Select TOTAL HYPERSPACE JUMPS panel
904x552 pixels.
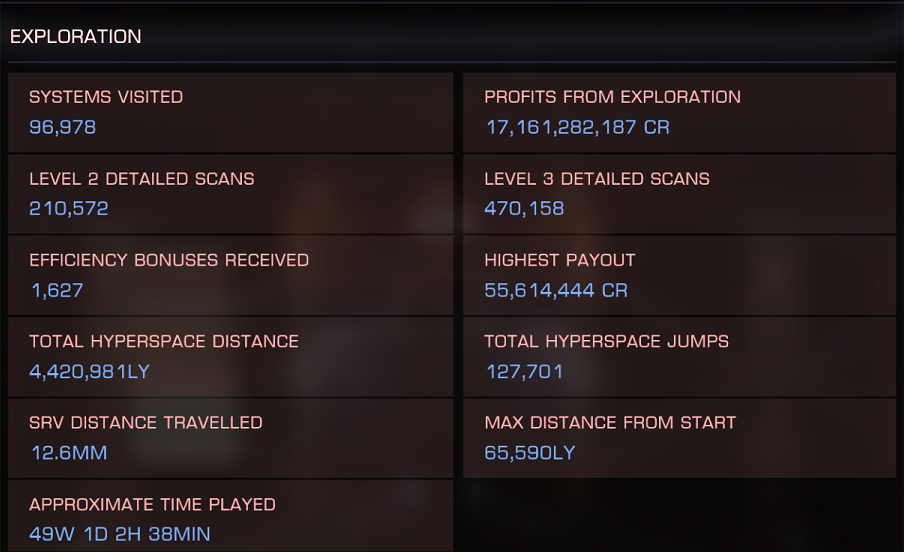tap(679, 356)
